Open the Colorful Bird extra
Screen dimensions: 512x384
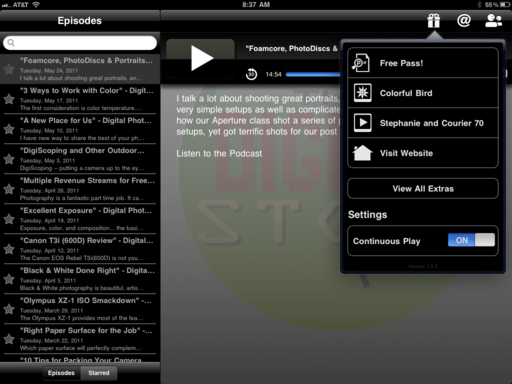click(423, 93)
